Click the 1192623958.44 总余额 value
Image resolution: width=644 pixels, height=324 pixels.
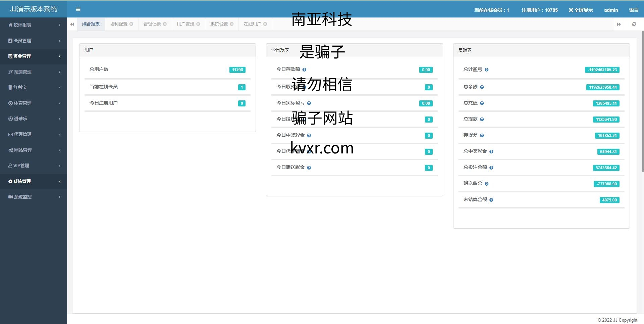pyautogui.click(x=603, y=87)
